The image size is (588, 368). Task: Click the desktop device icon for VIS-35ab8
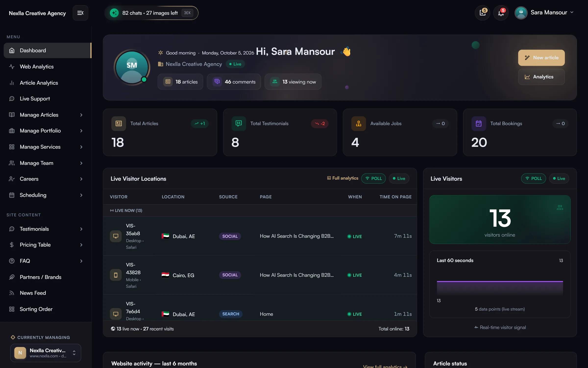click(116, 236)
